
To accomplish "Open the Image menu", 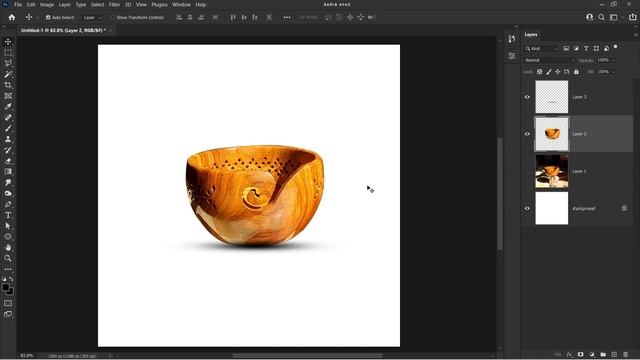I will tap(47, 4).
